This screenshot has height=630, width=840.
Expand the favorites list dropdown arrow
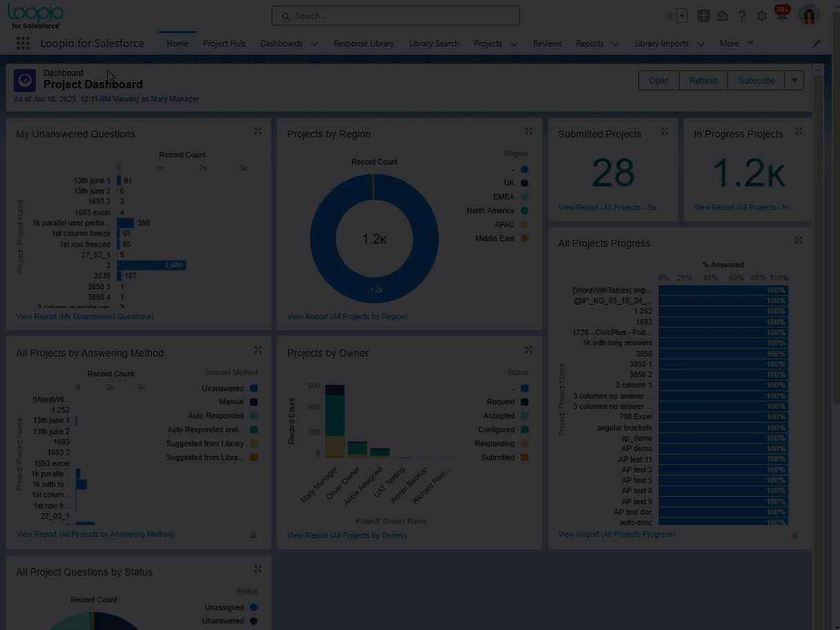(682, 16)
